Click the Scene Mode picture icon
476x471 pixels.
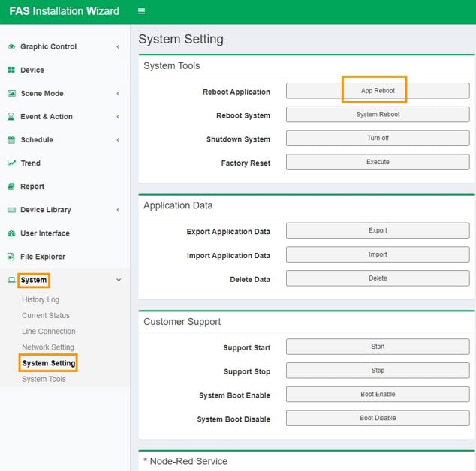11,93
